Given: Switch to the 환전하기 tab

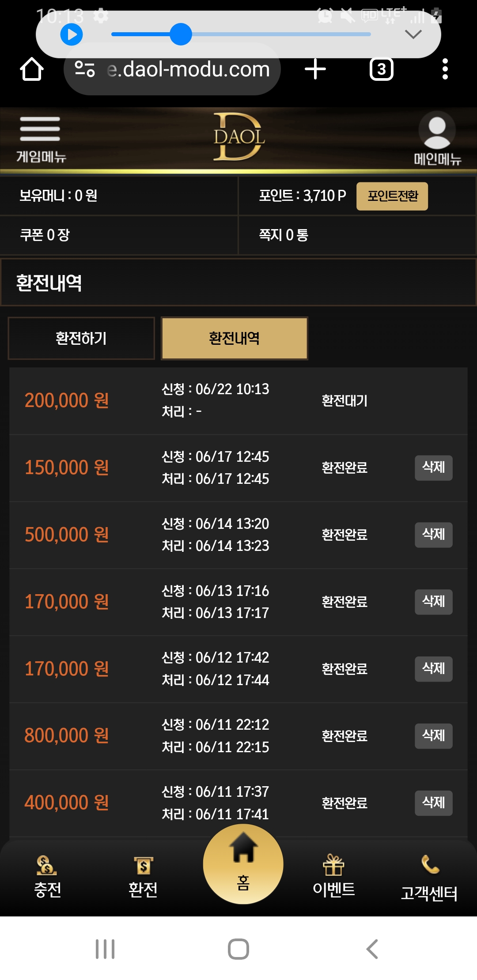Looking at the screenshot, I should (81, 338).
